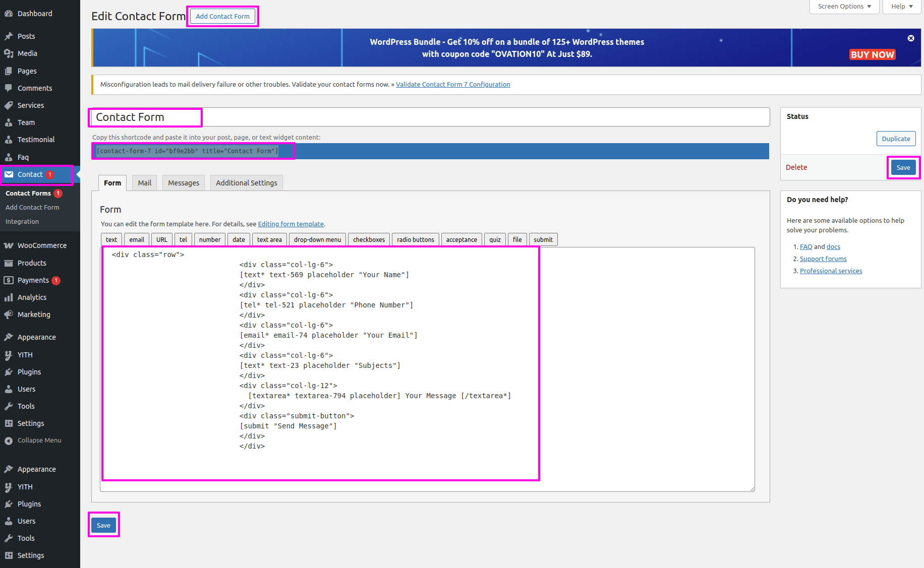Switch to the Mail tab
This screenshot has width=924, height=568.
[x=145, y=183]
